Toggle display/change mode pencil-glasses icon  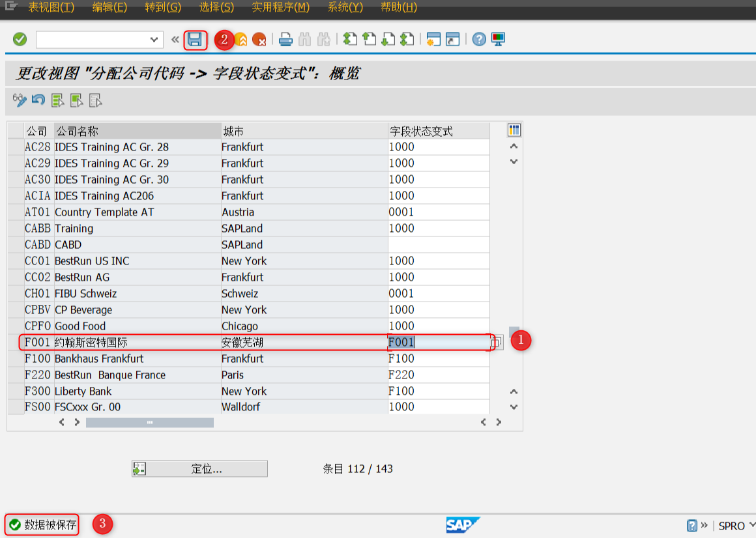(20, 100)
